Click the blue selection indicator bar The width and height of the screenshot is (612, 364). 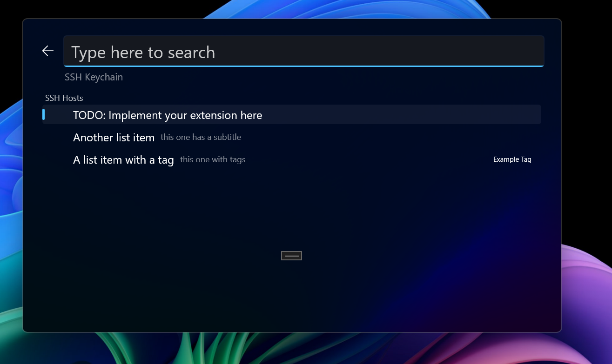point(43,114)
